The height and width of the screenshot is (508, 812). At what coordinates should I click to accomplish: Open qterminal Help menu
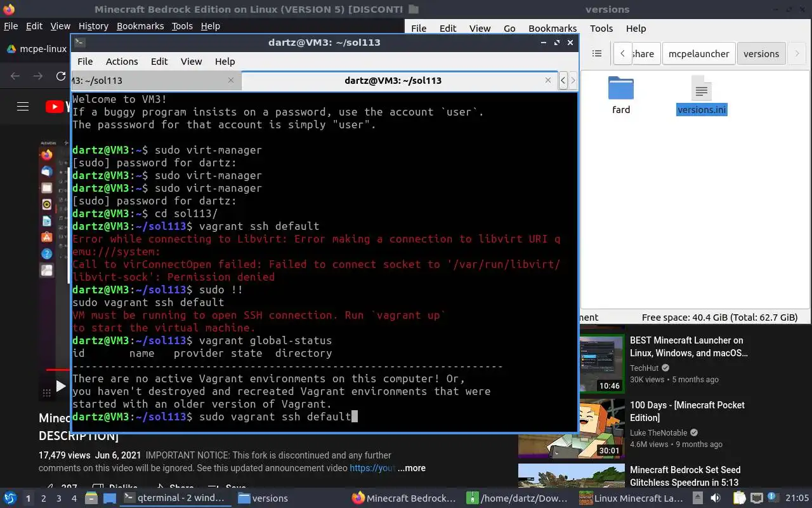225,62
